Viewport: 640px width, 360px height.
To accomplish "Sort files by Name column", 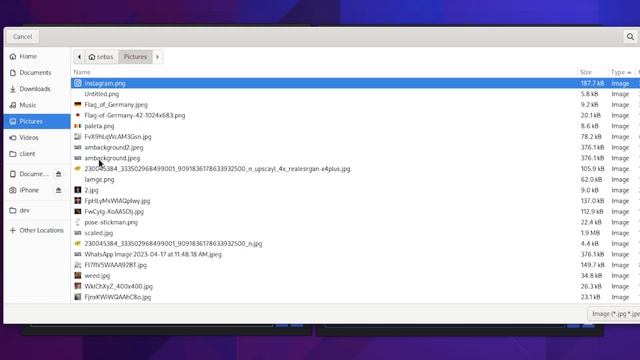I will [324, 72].
